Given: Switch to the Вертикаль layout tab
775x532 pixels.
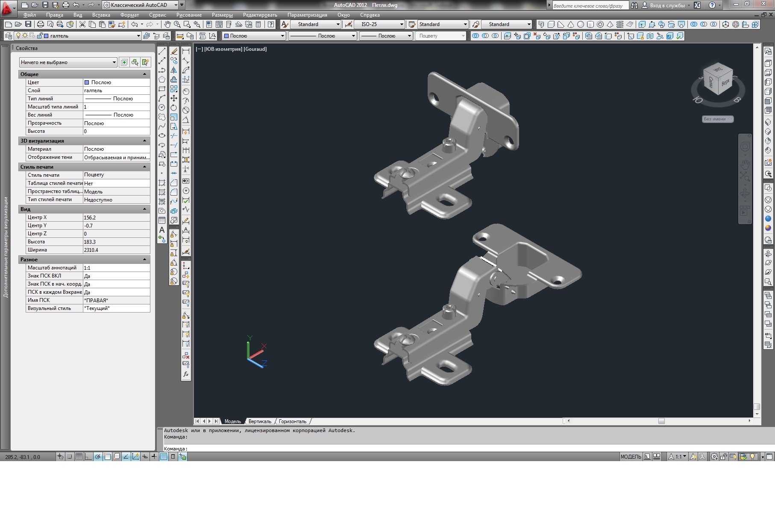Looking at the screenshot, I should (260, 421).
